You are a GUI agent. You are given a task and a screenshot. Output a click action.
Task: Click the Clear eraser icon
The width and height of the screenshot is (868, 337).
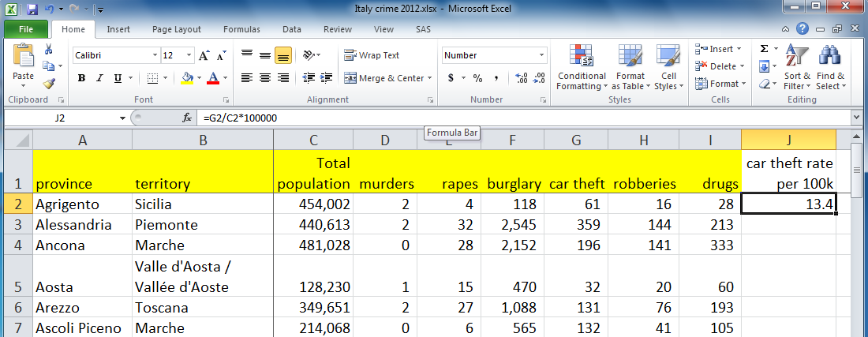[764, 84]
